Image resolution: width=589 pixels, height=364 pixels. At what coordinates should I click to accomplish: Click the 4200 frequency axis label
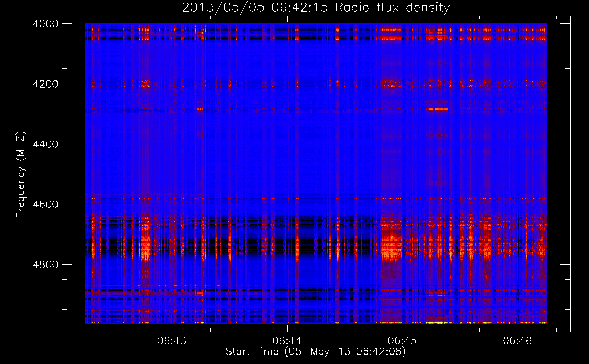[45, 84]
